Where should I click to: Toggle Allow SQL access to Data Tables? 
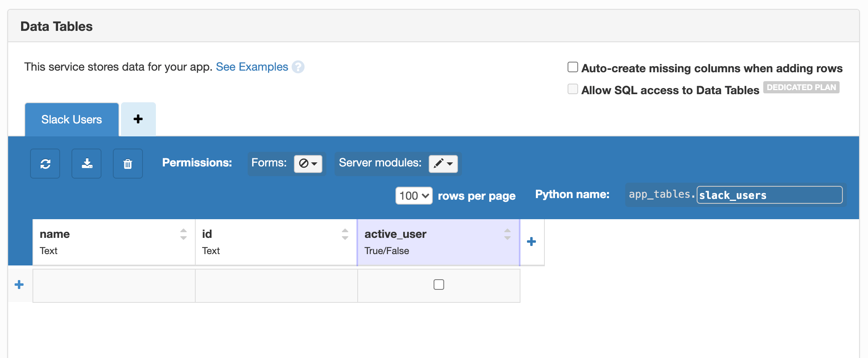click(573, 89)
